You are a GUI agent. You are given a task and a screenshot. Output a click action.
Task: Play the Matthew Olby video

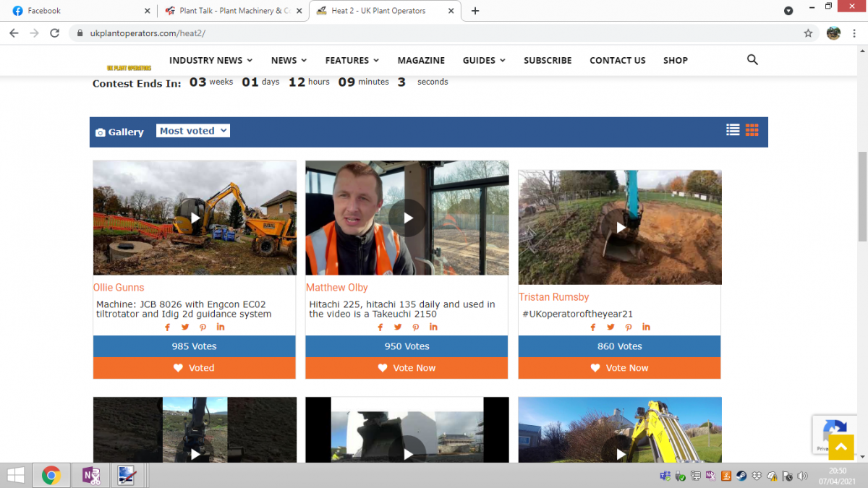tap(407, 218)
